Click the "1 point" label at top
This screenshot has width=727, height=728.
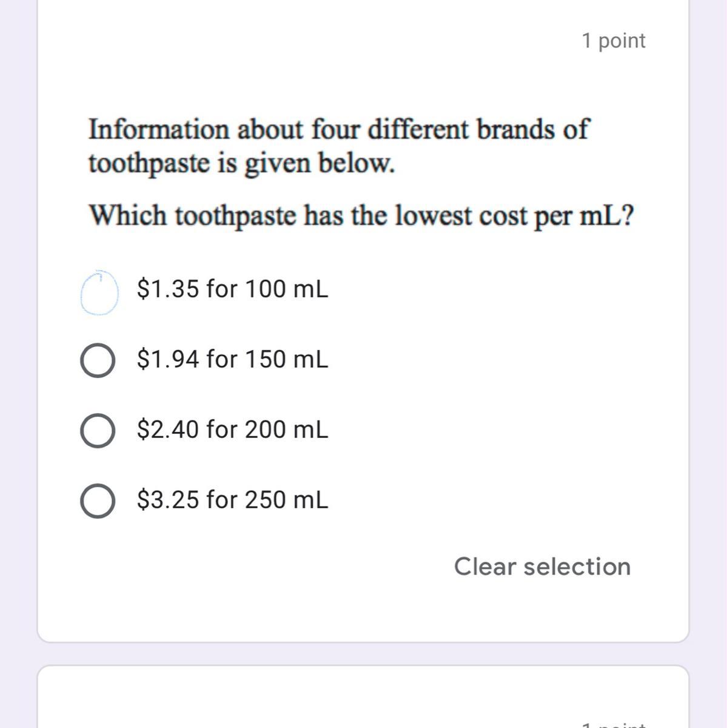(x=613, y=41)
